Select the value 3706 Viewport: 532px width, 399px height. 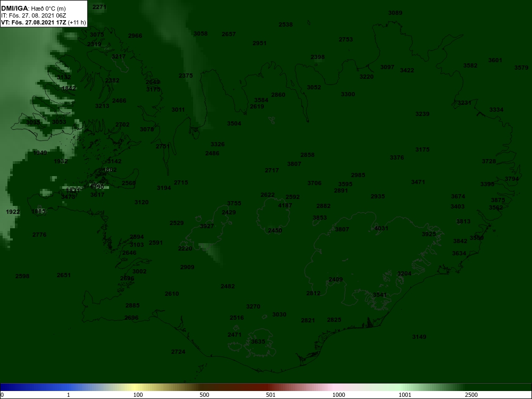click(x=314, y=183)
